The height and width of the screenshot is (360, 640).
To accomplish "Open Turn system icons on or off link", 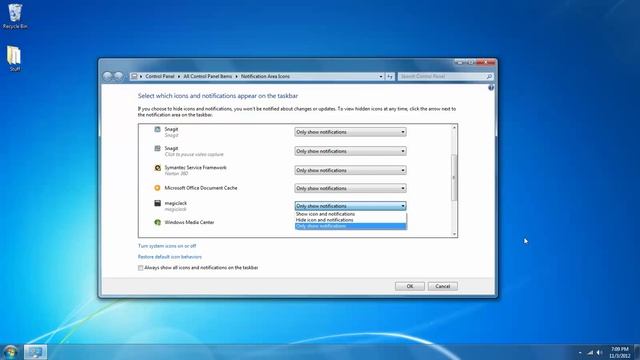I will [x=167, y=246].
